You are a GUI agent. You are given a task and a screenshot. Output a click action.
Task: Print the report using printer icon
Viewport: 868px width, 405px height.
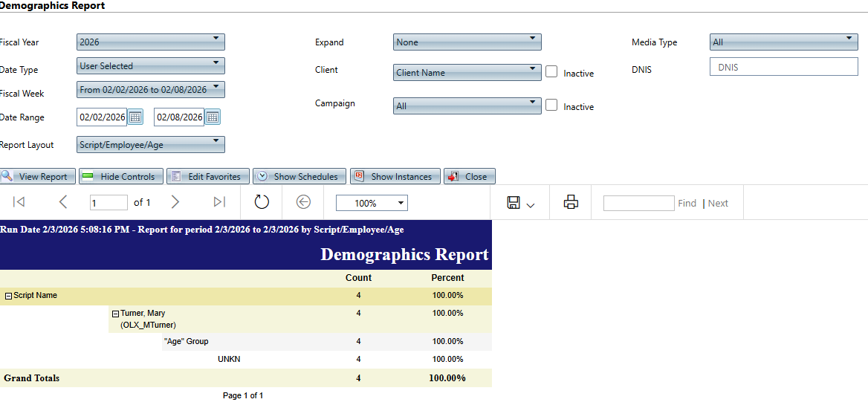(571, 202)
